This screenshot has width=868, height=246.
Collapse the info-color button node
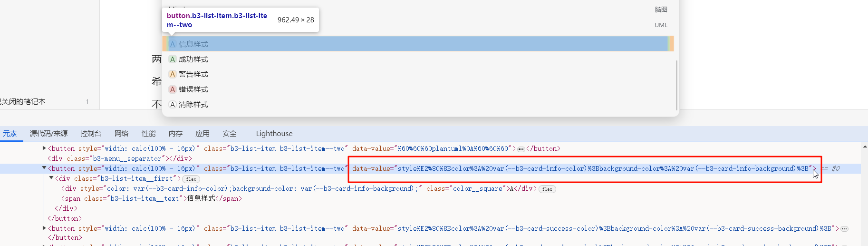44,168
